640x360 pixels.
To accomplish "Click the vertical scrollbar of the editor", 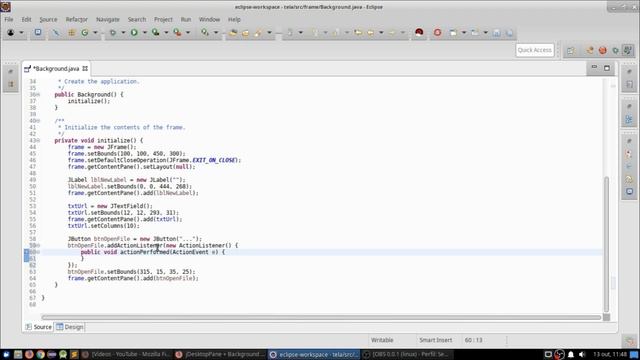I will click(x=607, y=244).
